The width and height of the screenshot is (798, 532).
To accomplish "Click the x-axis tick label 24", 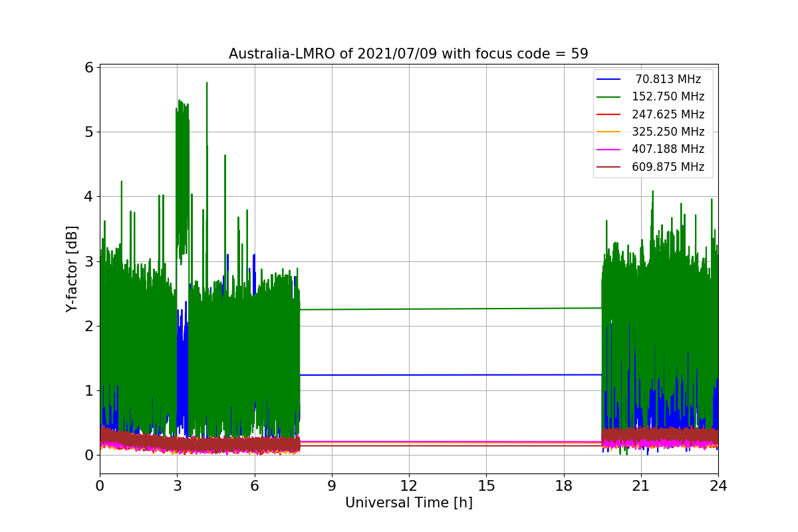I will (718, 486).
